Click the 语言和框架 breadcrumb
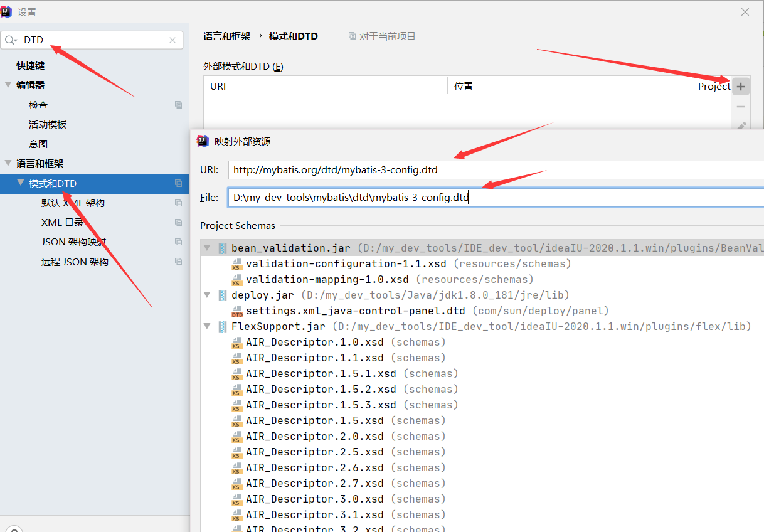Image resolution: width=764 pixels, height=532 pixels. pos(226,36)
